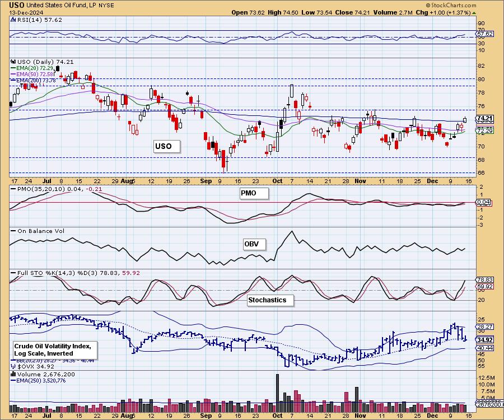Image resolution: width=504 pixels, height=420 pixels.
Task: Click the 57.62 RSI value tag on right axis
Action: (485, 34)
